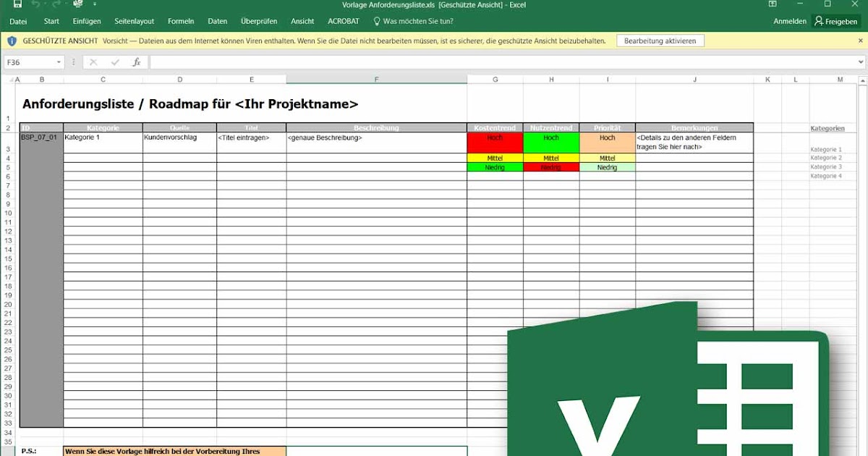
Task: Select column M header
Action: pos(840,79)
